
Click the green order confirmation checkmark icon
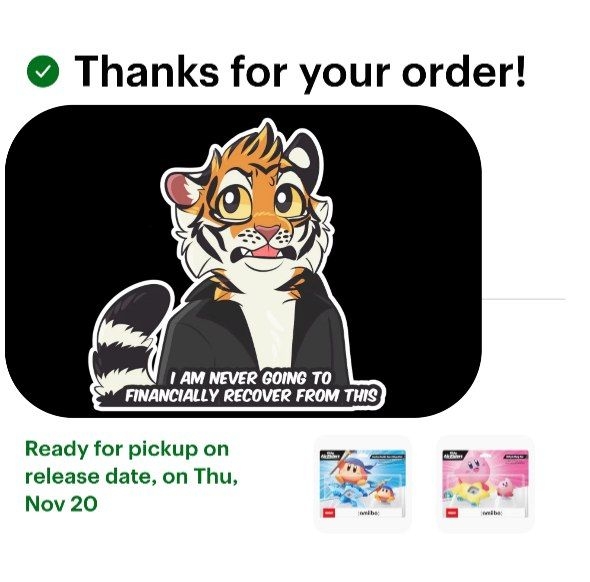tap(43, 71)
